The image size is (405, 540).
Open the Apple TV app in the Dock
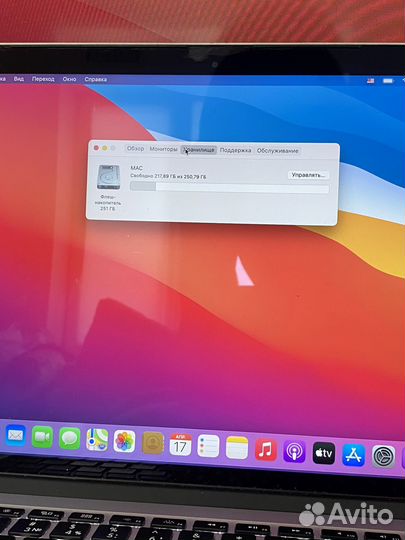tap(324, 453)
